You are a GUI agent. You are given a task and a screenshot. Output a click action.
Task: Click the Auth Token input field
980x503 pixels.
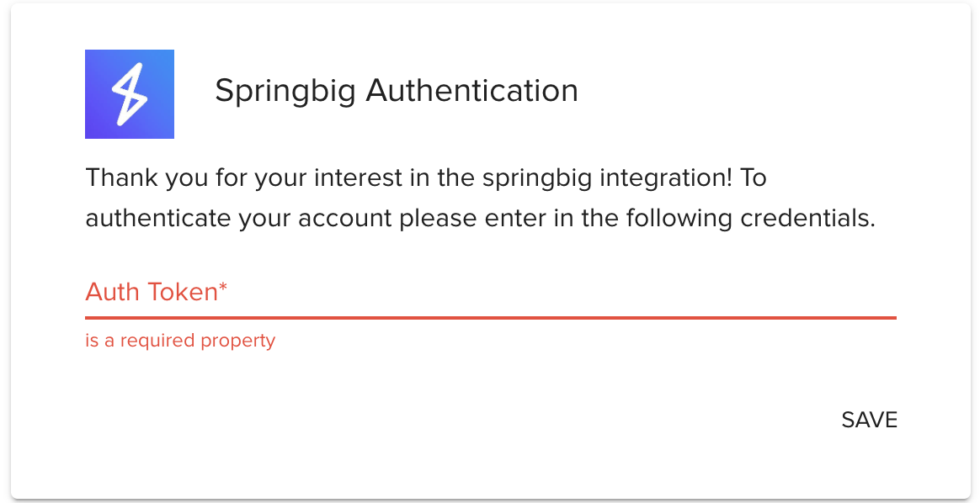coord(490,293)
